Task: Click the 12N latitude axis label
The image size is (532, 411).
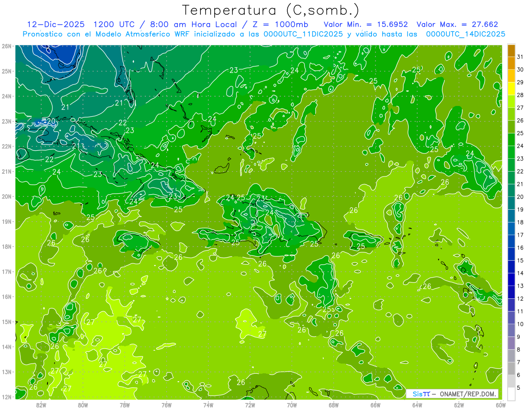Action: 7,397
